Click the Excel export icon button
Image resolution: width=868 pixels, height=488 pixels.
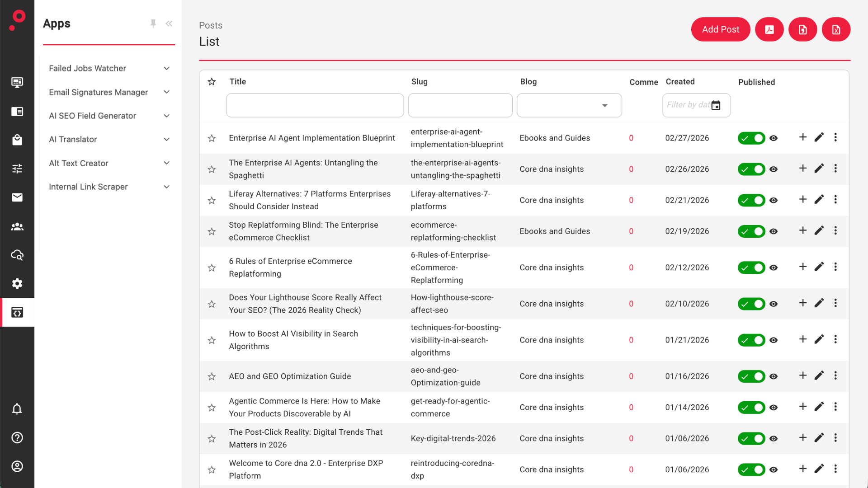836,30
